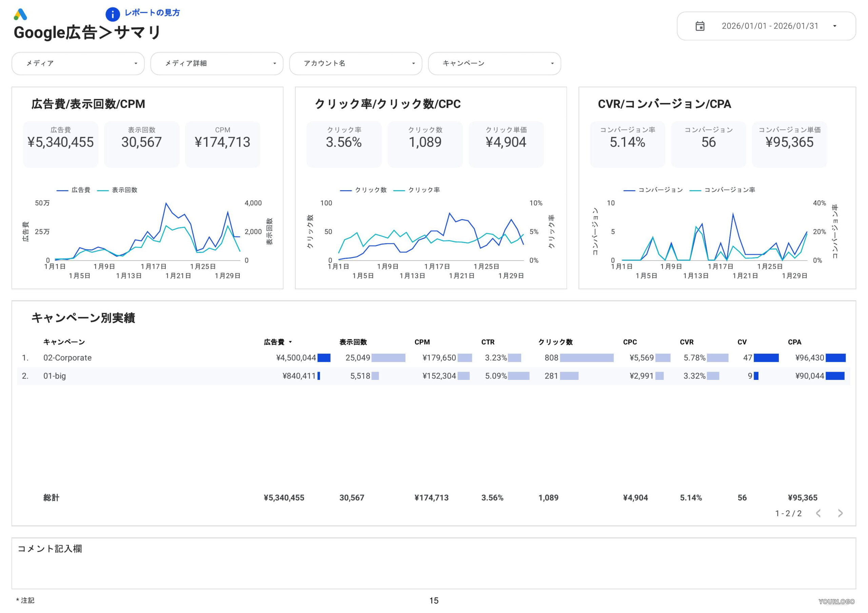Image resolution: width=868 pixels, height=613 pixels.
Task: Sort table by CPA column header
Action: 794,342
